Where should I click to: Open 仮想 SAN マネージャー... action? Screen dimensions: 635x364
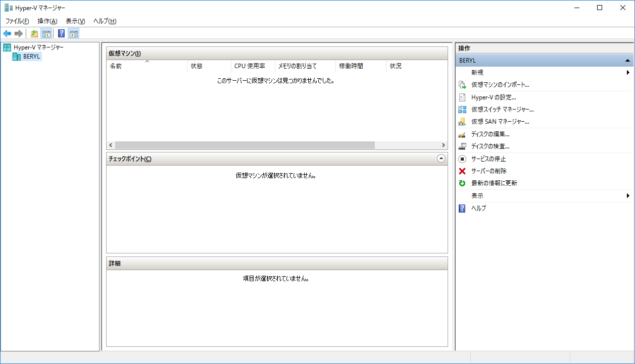point(500,122)
